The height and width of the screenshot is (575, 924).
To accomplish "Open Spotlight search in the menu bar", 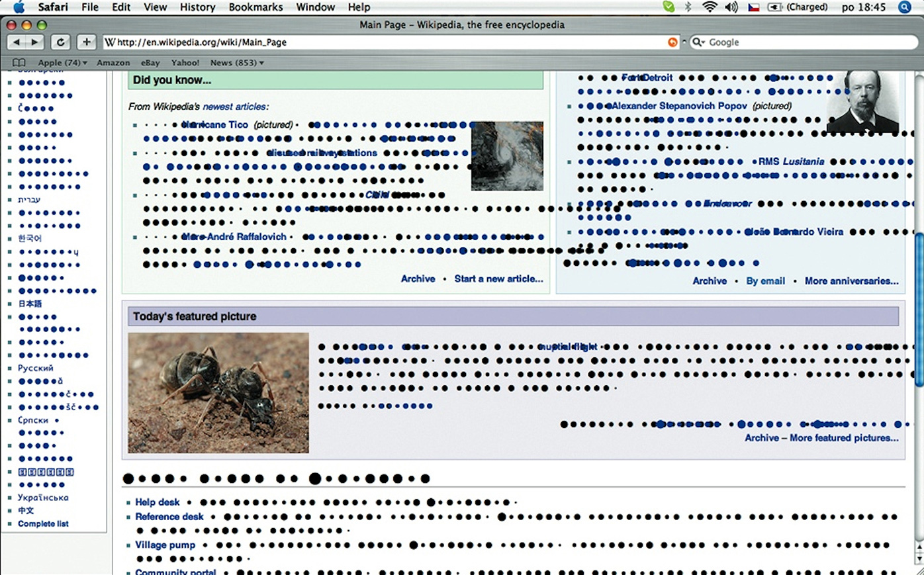I will pos(905,7).
